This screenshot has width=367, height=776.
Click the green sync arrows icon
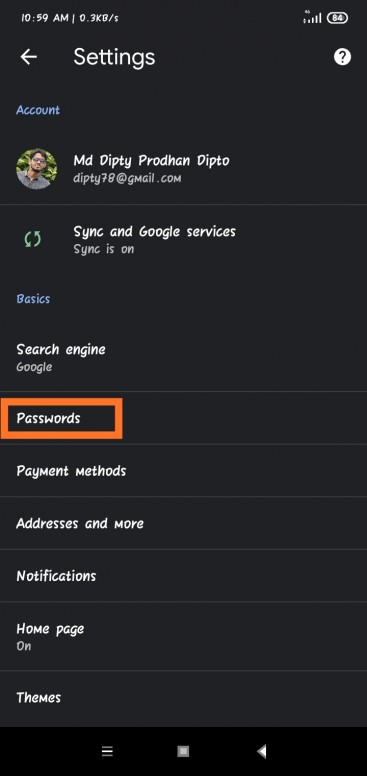click(33, 240)
